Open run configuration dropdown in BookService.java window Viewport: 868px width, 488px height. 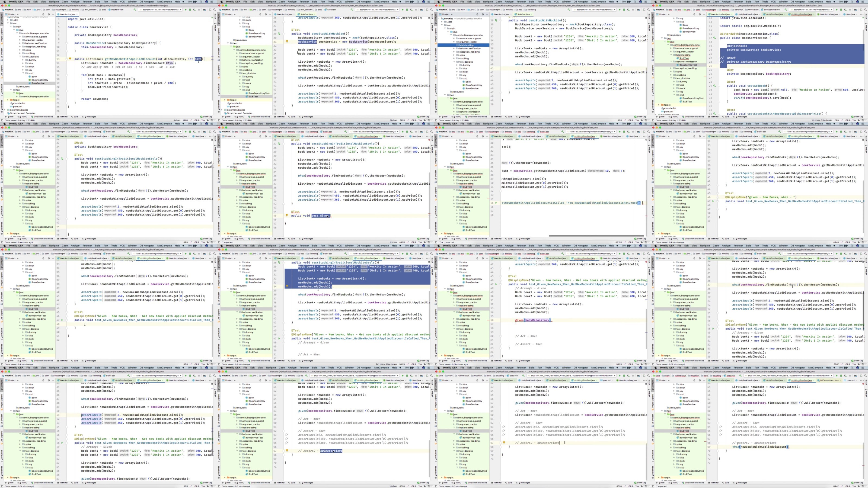(x=161, y=10)
